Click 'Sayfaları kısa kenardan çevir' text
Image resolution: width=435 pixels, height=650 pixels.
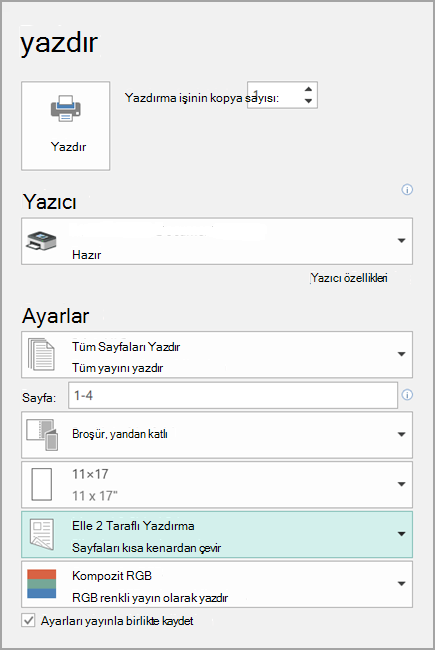pyautogui.click(x=146, y=548)
